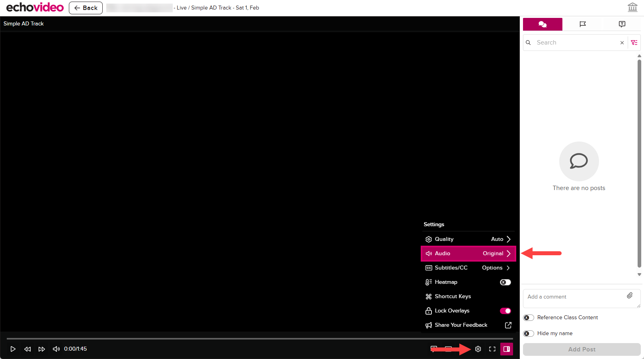Viewport: 644px width, 359px height.
Task: Select the Shortcut Keys menu item
Action: (x=453, y=297)
